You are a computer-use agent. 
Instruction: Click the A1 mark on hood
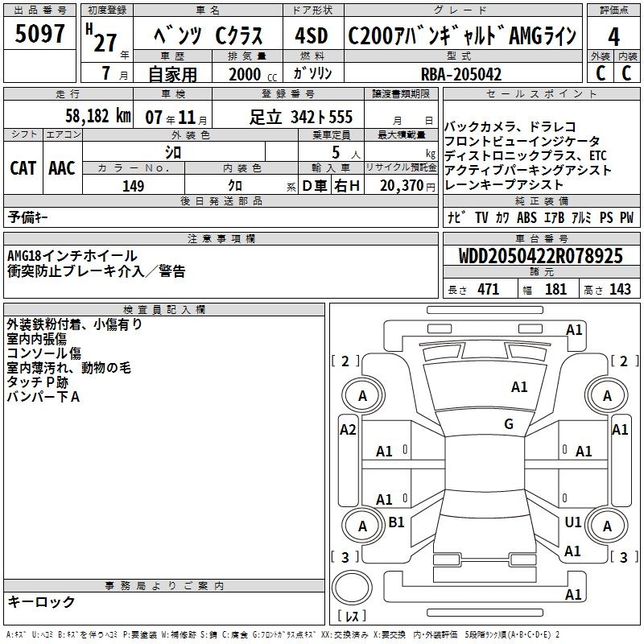tap(519, 386)
